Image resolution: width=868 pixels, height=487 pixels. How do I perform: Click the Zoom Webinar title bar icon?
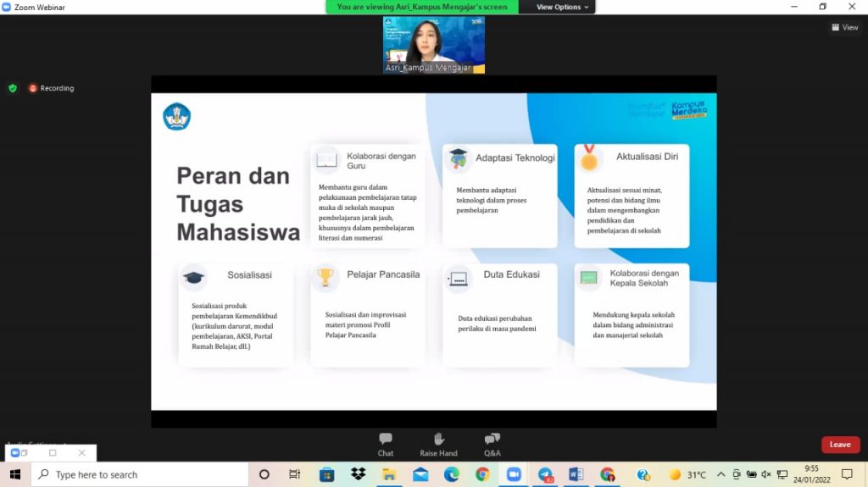pos(7,7)
